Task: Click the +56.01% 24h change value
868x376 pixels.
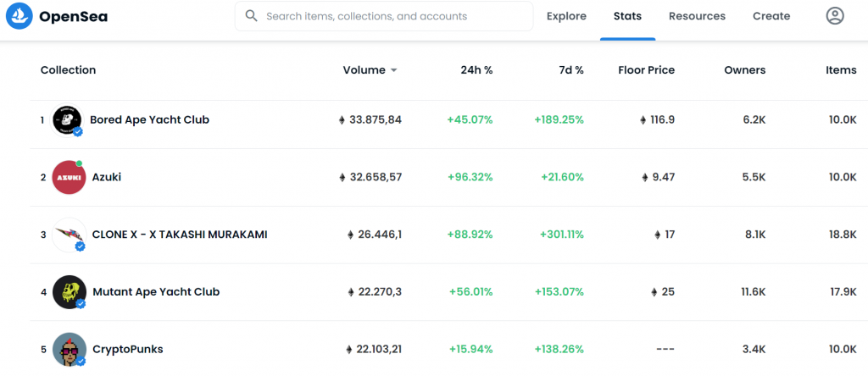Action: tap(471, 292)
